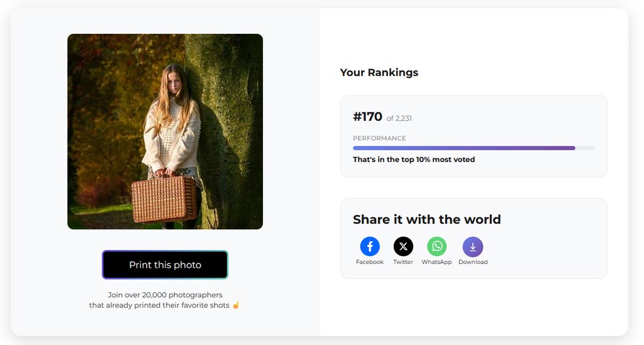Click the "of 2,231" total count
Screen dimensions: 644x345
tap(399, 118)
